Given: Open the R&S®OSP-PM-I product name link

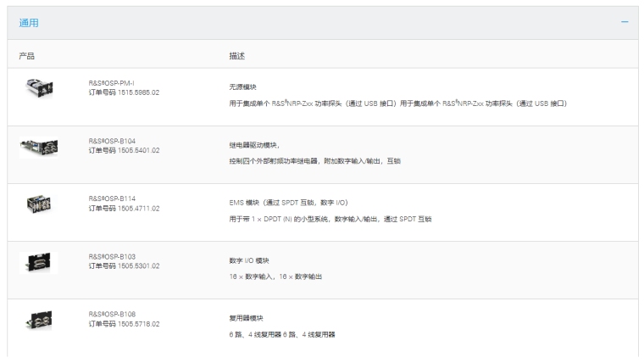Looking at the screenshot, I should pyautogui.click(x=112, y=82).
